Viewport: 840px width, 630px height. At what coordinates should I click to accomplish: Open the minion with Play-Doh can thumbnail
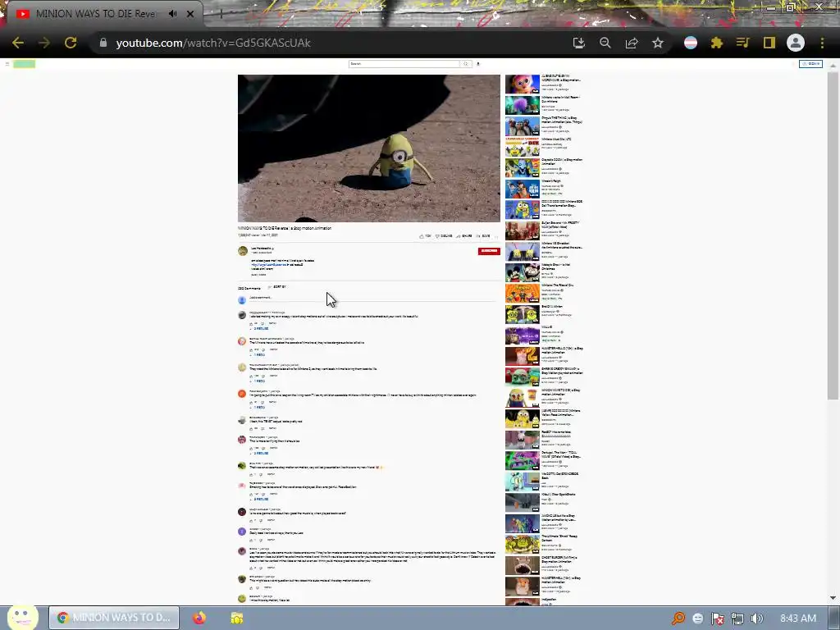(x=523, y=398)
